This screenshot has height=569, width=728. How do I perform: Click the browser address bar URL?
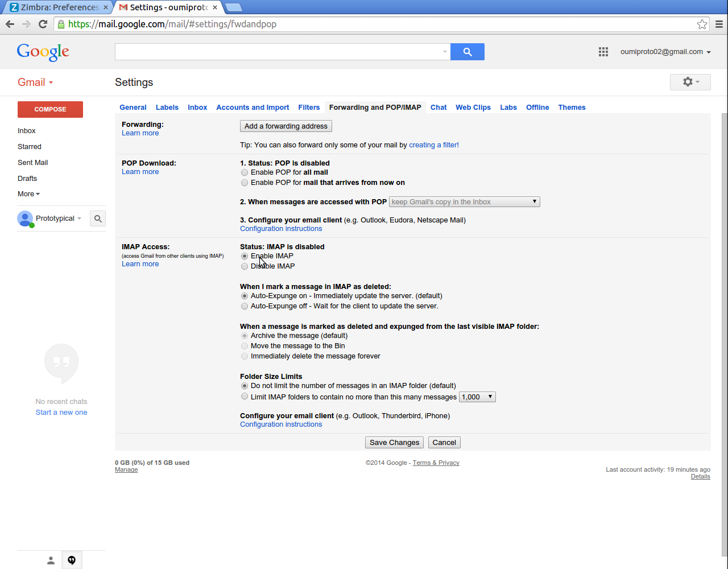tap(172, 24)
